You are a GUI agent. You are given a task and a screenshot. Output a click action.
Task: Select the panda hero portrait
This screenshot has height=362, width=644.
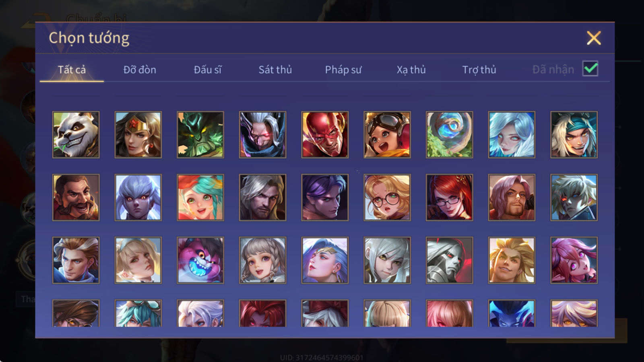tap(76, 135)
